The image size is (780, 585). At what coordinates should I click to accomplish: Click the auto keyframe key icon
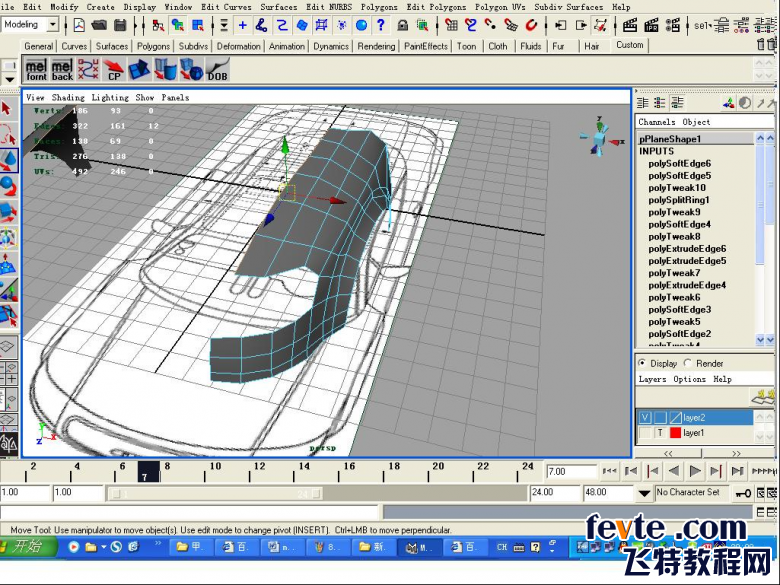[742, 493]
